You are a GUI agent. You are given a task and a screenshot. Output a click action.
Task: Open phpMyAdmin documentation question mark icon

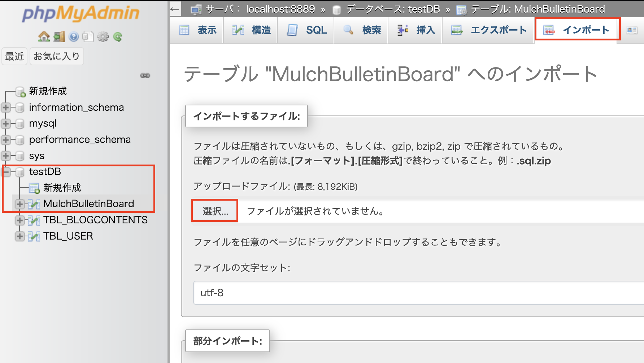point(73,36)
